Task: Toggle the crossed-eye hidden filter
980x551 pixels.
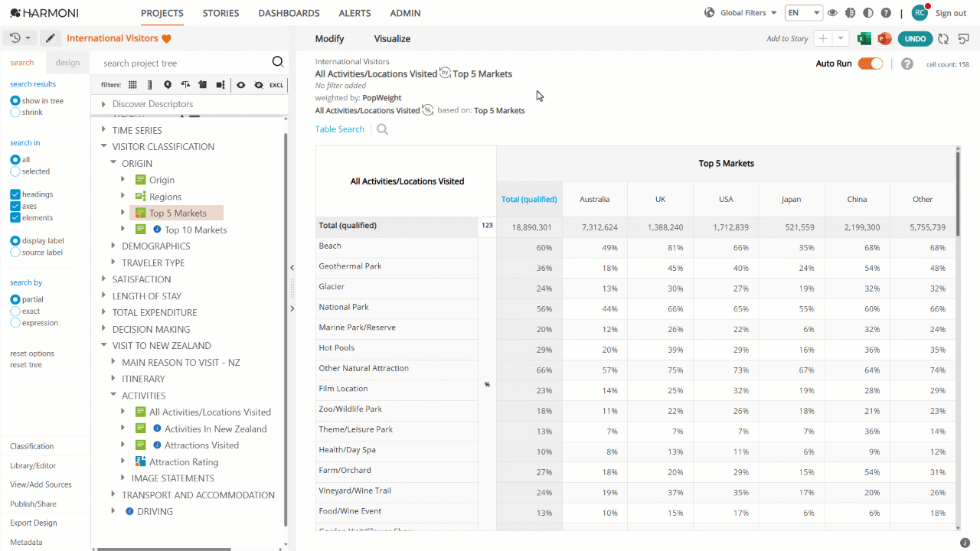Action: [x=259, y=85]
